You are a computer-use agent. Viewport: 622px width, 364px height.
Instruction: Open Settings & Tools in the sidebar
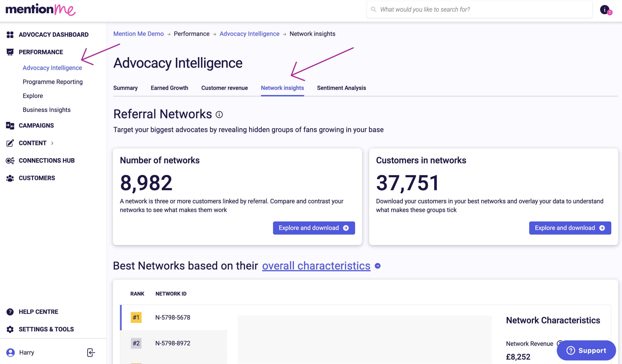pyautogui.click(x=46, y=329)
